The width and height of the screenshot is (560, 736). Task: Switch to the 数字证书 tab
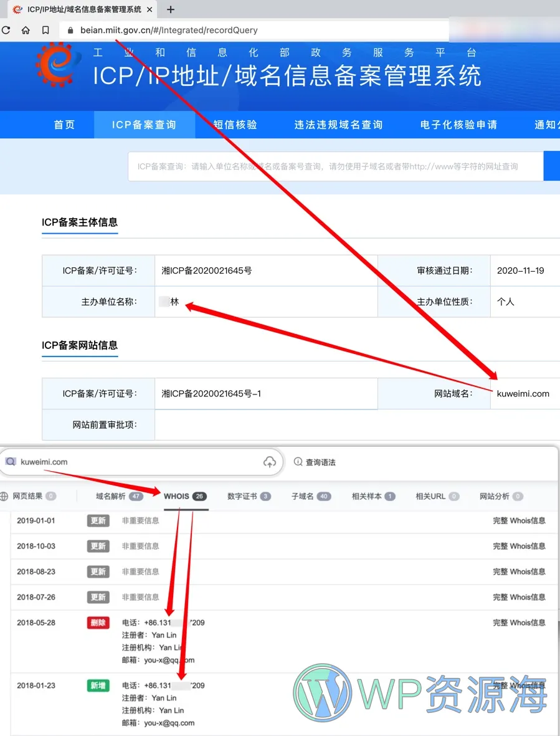[249, 496]
